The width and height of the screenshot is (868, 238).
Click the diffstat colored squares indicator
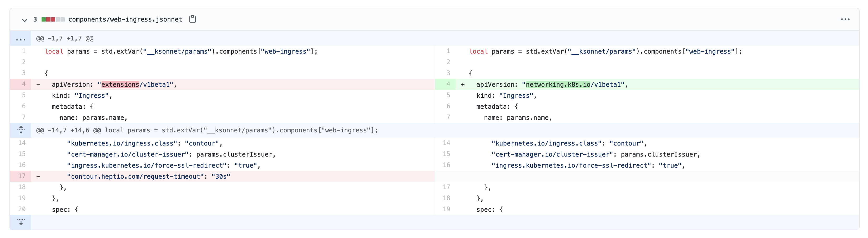coord(53,19)
